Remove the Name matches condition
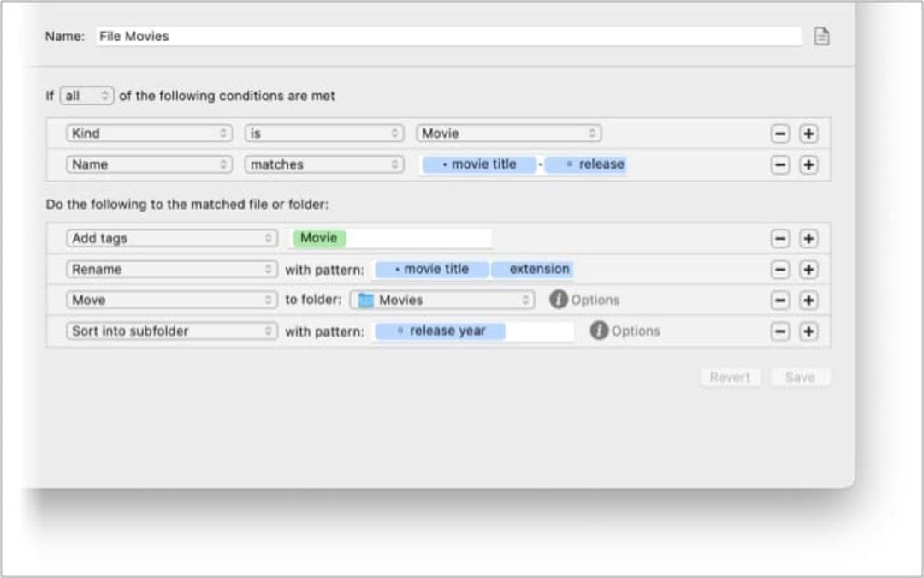 779,164
